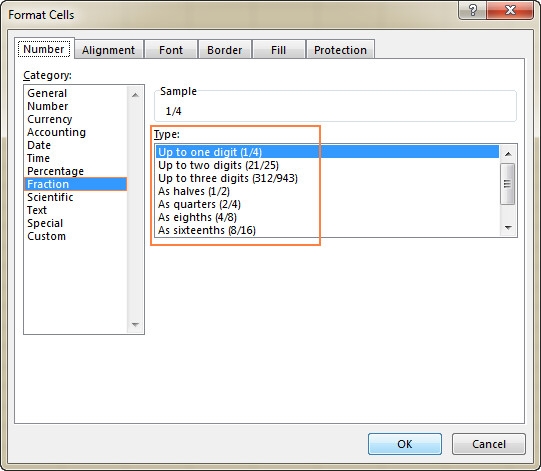This screenshot has width=541, height=471.
Task: Select the highlighted Fraction category
Action: tap(76, 184)
